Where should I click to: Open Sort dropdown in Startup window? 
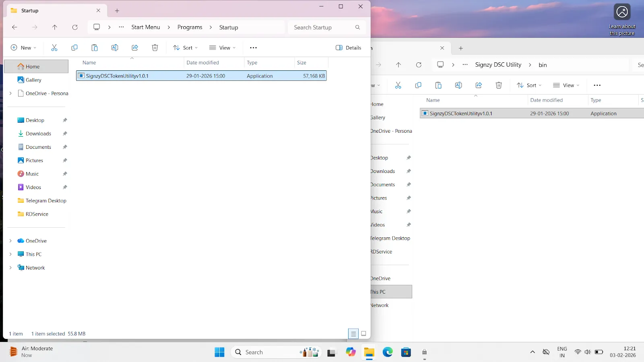pyautogui.click(x=185, y=48)
